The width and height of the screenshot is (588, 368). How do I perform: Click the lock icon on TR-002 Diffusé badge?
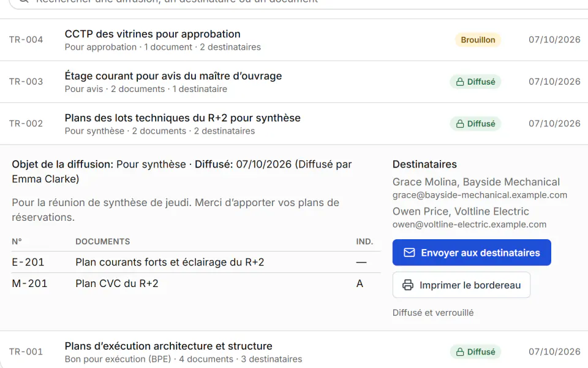click(460, 124)
